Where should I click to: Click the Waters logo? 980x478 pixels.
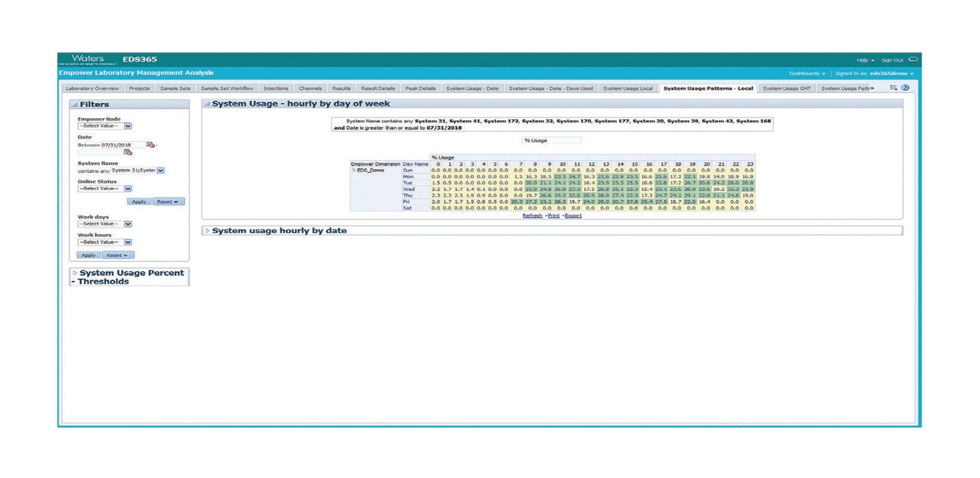click(88, 59)
